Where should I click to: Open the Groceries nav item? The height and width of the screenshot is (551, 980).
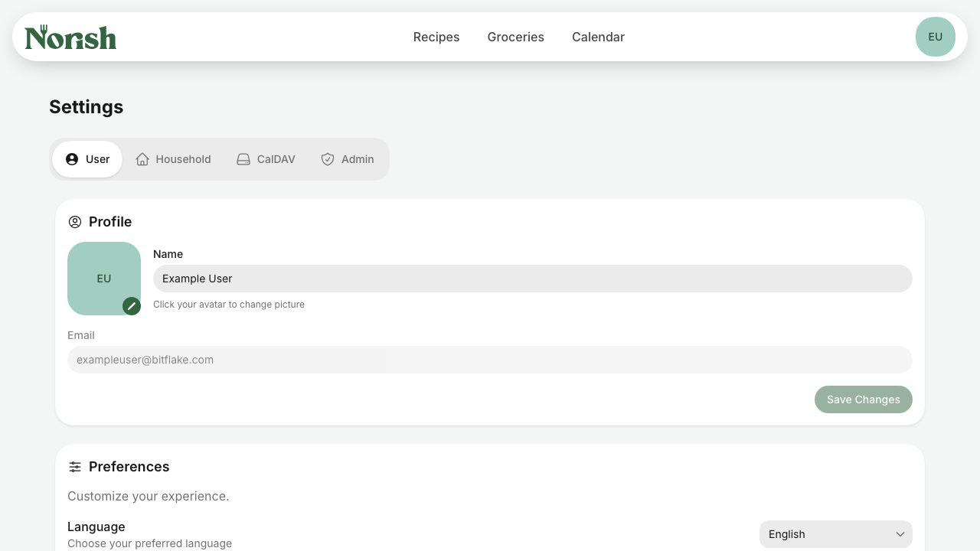pos(516,37)
